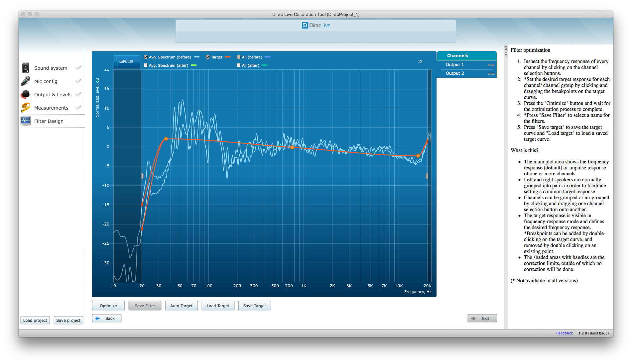Select the Output 1 channel
632x364 pixels.
click(455, 65)
